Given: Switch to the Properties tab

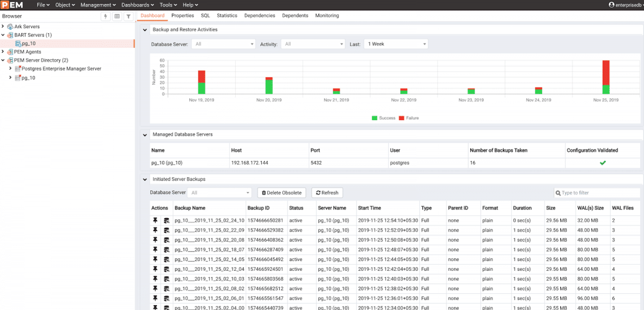Looking at the screenshot, I should (183, 16).
